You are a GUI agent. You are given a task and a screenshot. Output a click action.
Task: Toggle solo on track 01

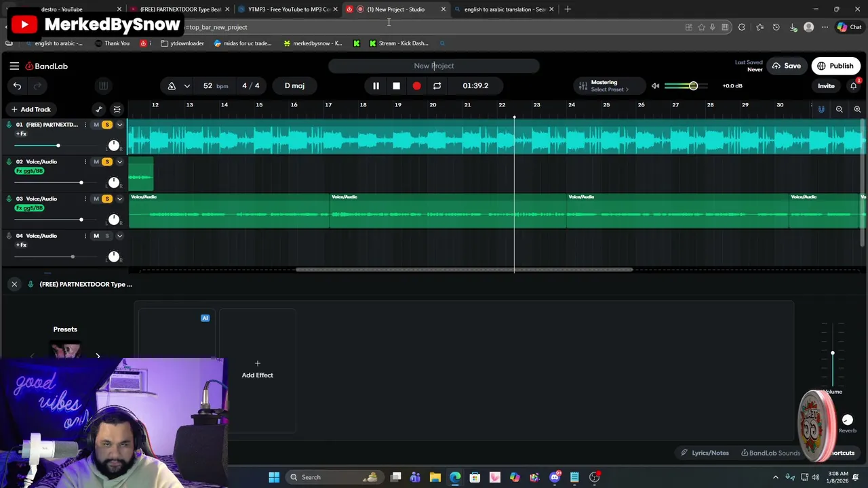click(106, 125)
